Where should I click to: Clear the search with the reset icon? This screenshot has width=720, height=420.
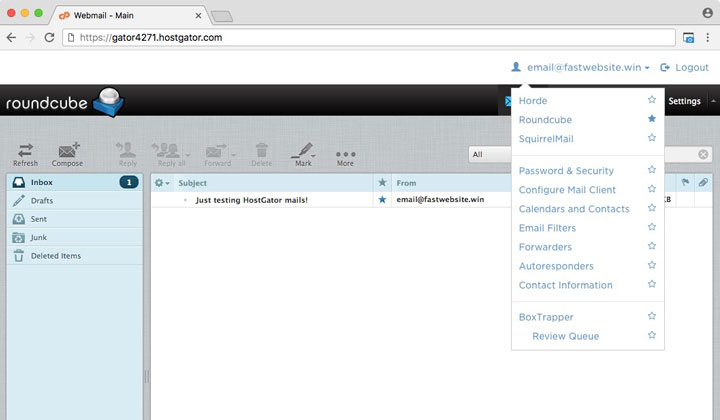[x=703, y=154]
